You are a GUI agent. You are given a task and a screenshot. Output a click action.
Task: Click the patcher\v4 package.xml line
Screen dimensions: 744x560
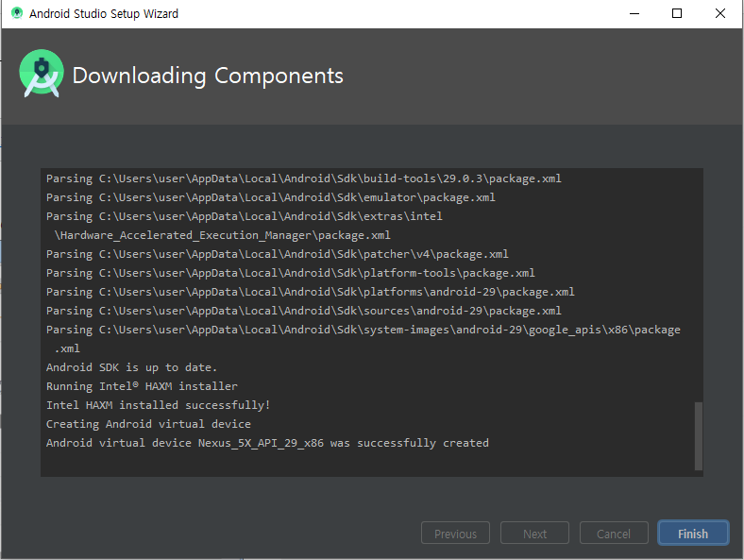[277, 254]
